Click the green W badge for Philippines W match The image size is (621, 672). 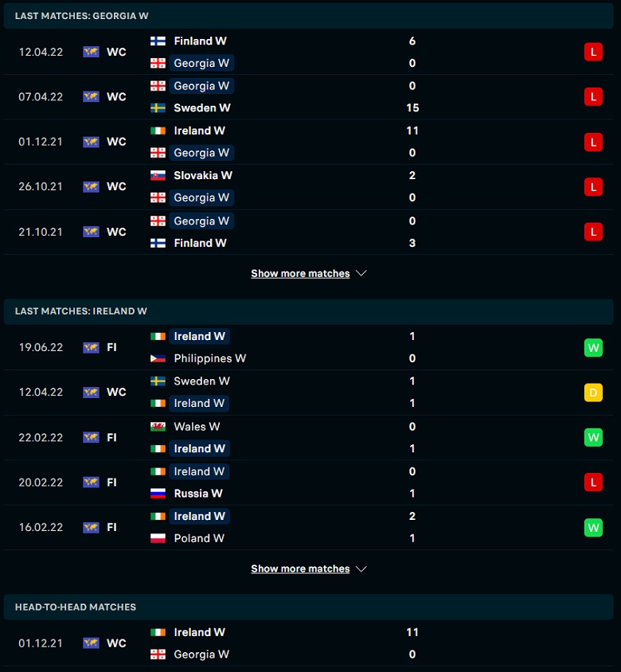point(593,348)
